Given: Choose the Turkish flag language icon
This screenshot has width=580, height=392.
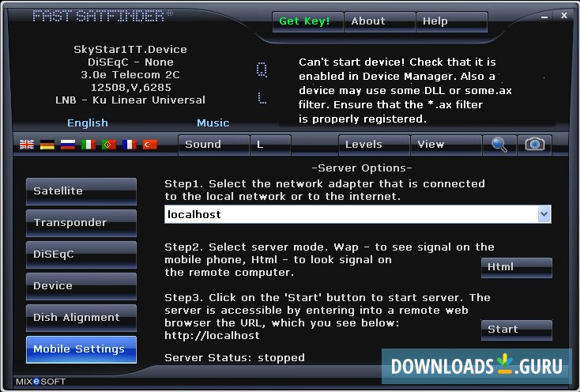Looking at the screenshot, I should click(150, 144).
